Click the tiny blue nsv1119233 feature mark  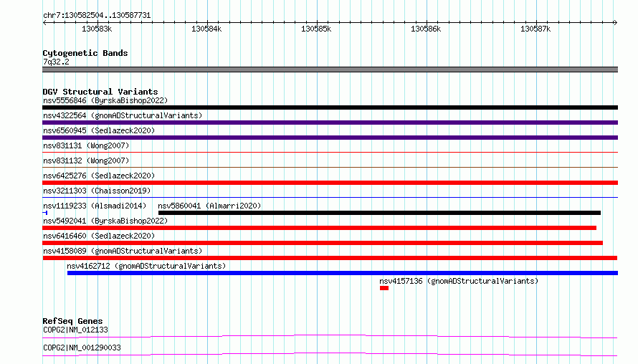tap(44, 213)
